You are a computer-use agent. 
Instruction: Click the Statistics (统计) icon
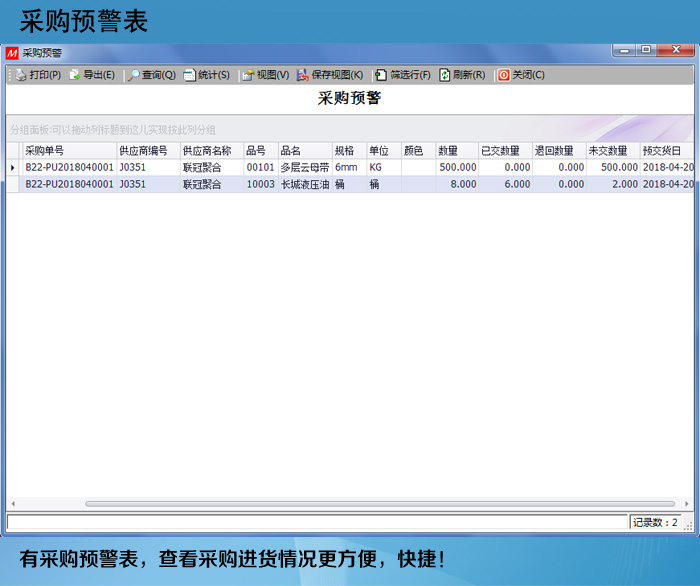pos(189,75)
